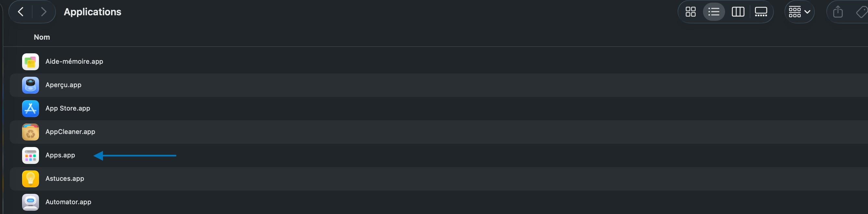This screenshot has width=868, height=214.
Task: Select the AppCleaner app icon
Action: point(30,132)
